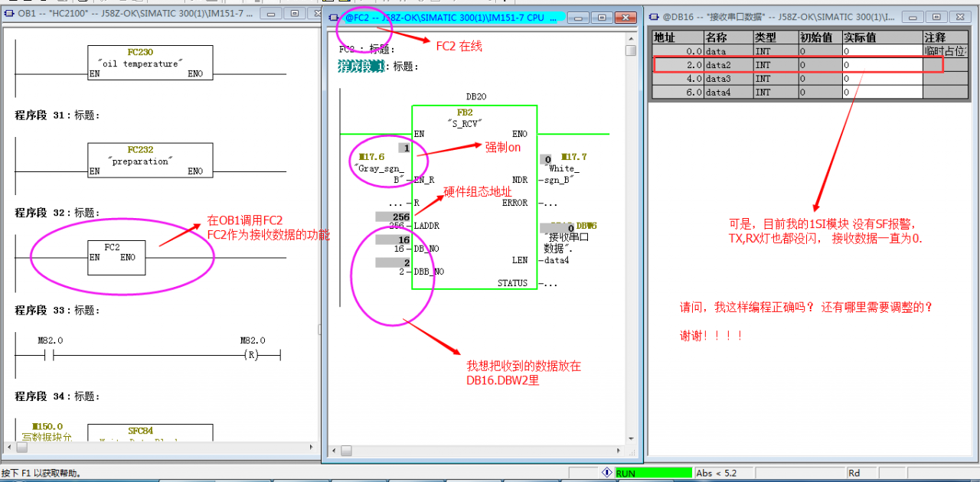
Task: Select the data4 name cell
Action: pos(728,93)
